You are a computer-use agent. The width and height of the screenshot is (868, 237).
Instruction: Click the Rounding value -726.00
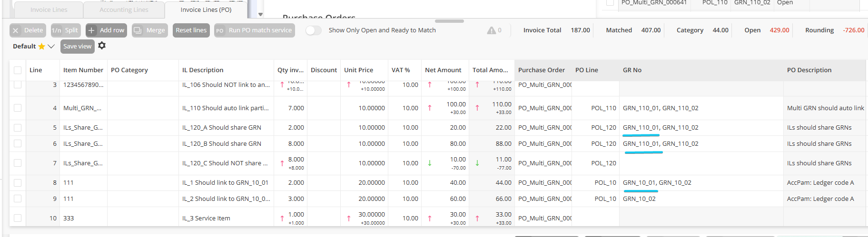(x=854, y=30)
